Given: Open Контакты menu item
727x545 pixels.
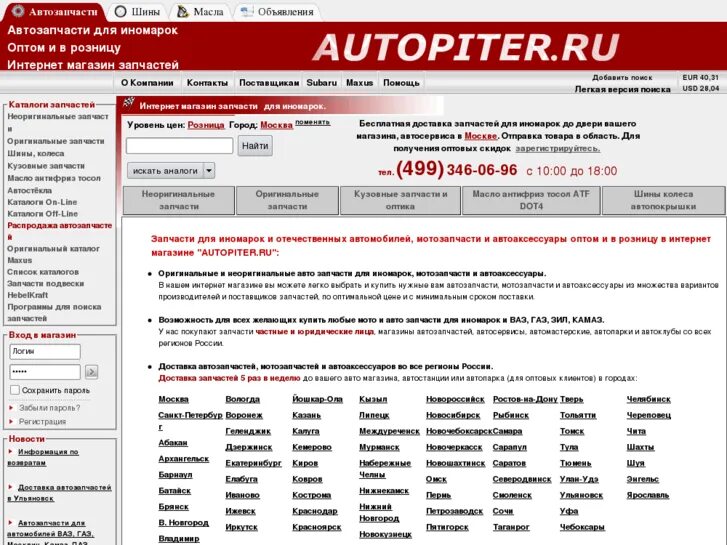Looking at the screenshot, I should pos(207,83).
